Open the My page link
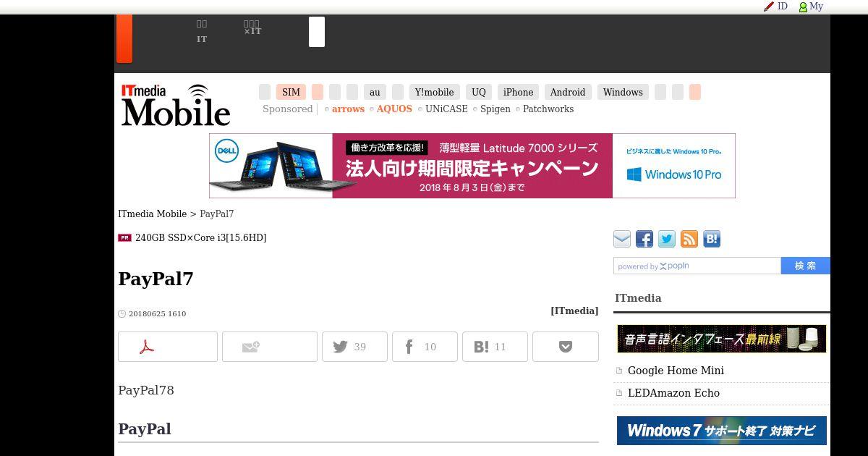This screenshot has width=868, height=456. (811, 6)
